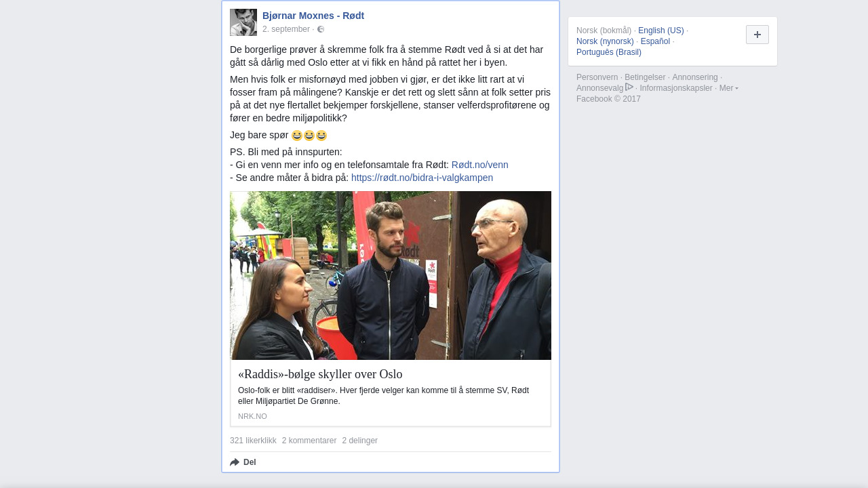Open Bjørnar Moxnes - Rødt page link
This screenshot has width=868, height=488.
click(313, 16)
